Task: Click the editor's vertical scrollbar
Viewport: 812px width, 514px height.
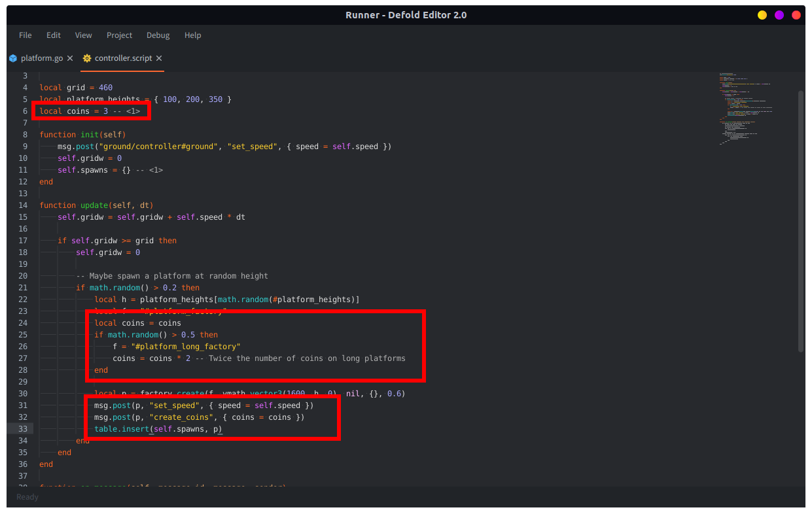Action: 801,221
